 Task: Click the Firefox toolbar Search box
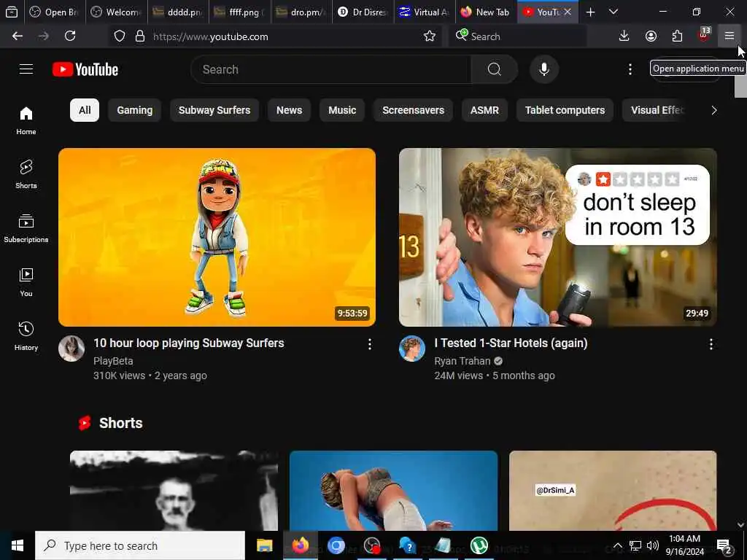pos(517,36)
